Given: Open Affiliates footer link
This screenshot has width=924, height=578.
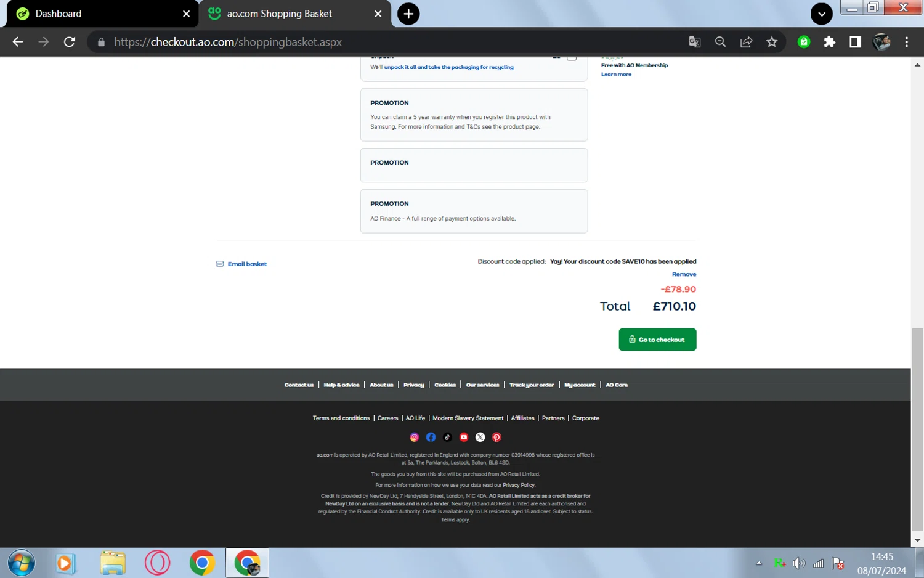Looking at the screenshot, I should tap(522, 418).
